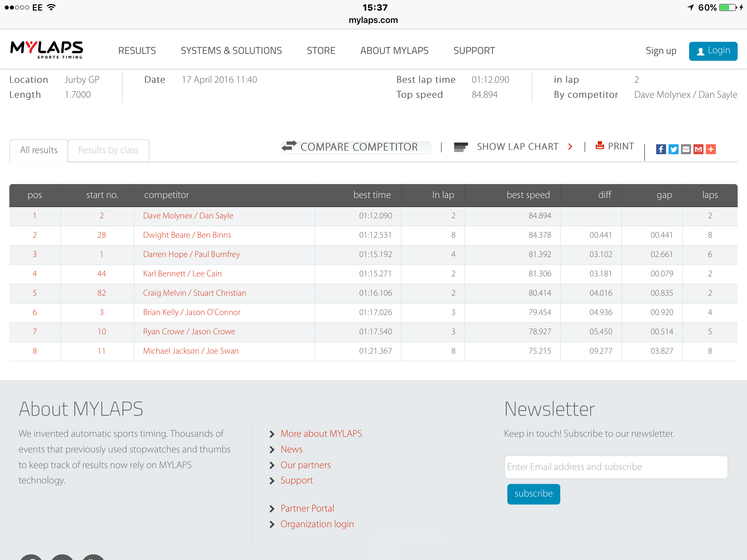Screen dimensions: 747x560
Task: Share results on Facebook icon
Action: (x=661, y=149)
